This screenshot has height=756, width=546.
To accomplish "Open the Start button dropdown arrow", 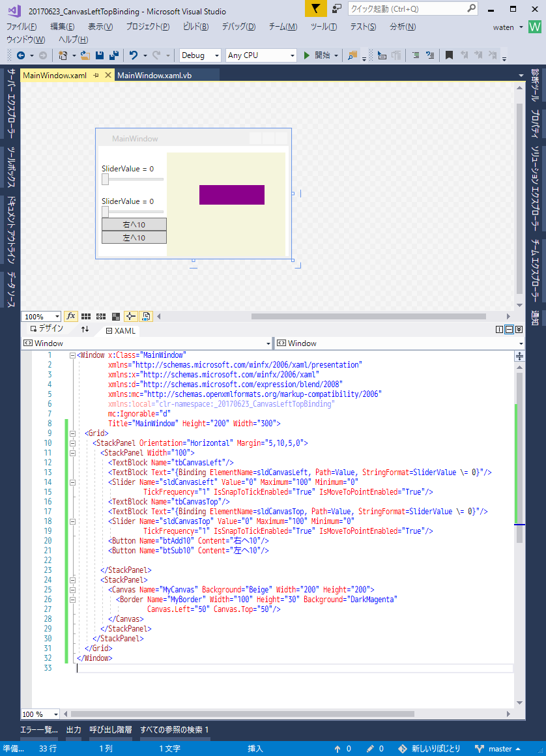I will click(x=336, y=55).
